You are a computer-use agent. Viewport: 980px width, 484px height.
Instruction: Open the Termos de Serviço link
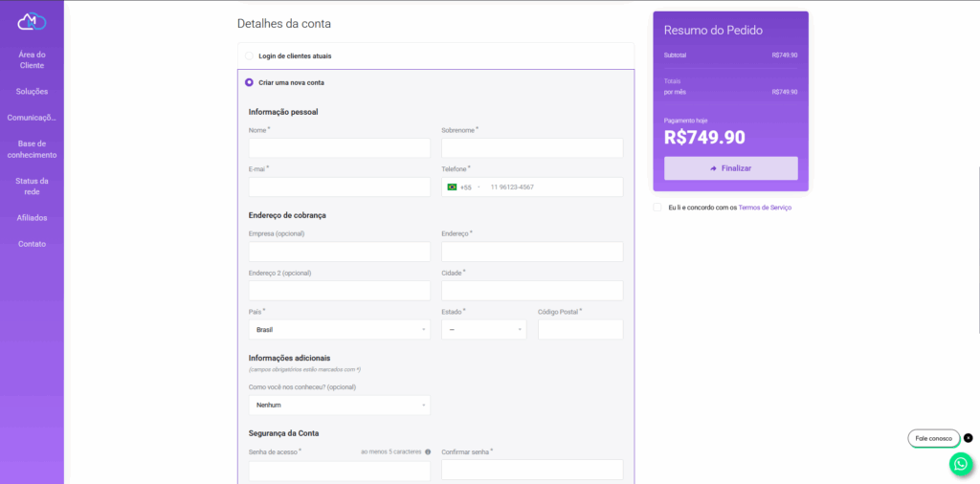pos(765,208)
